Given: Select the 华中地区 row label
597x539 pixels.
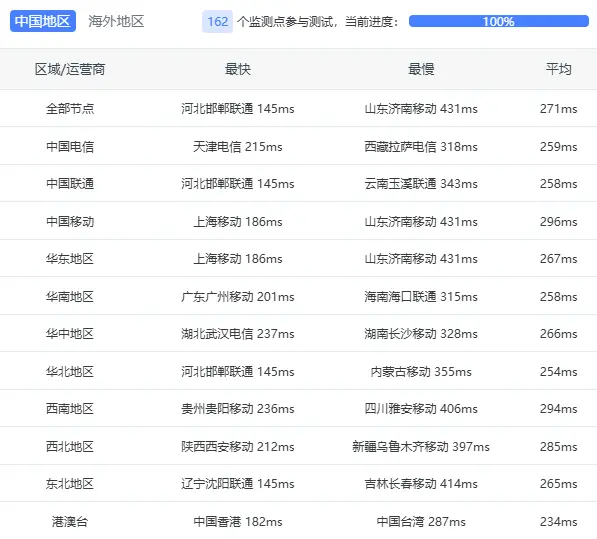Looking at the screenshot, I should pos(70,334).
